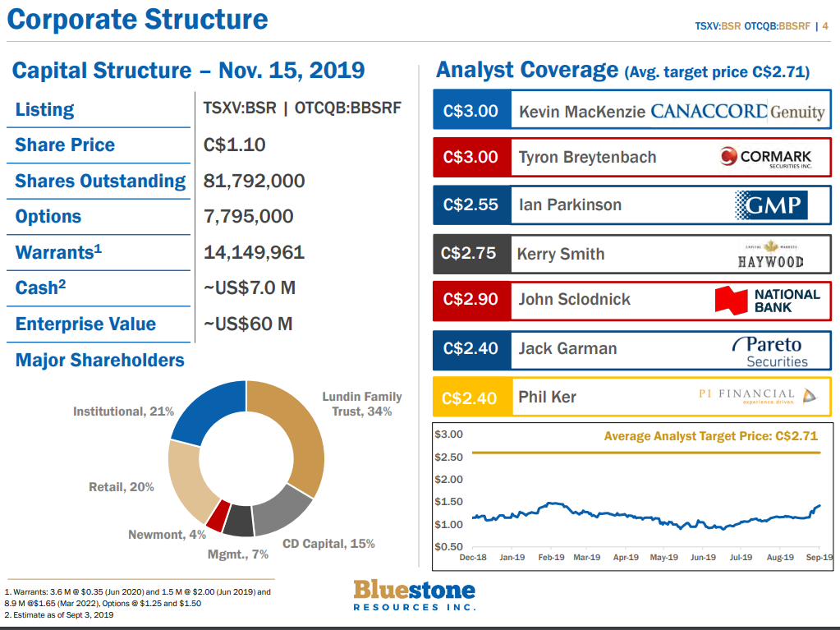Click the TSXV:BSR | OTCQB:BBSRF listing value
840x630 pixels.
tap(302, 108)
